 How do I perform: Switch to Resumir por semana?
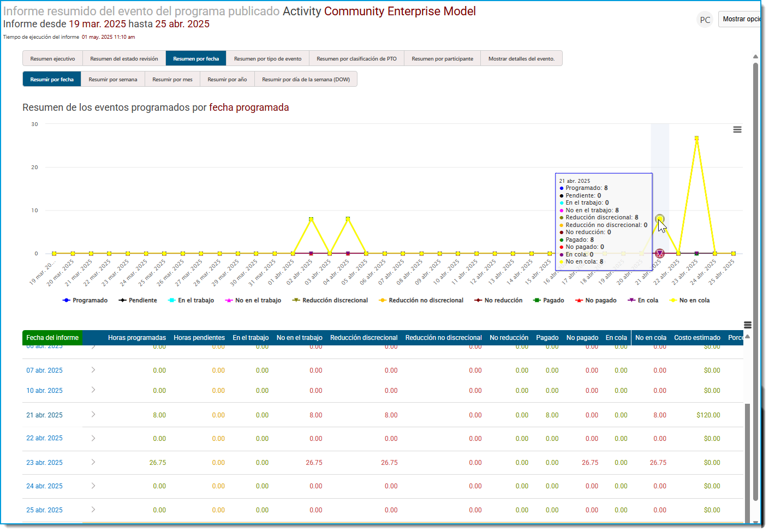(x=113, y=79)
